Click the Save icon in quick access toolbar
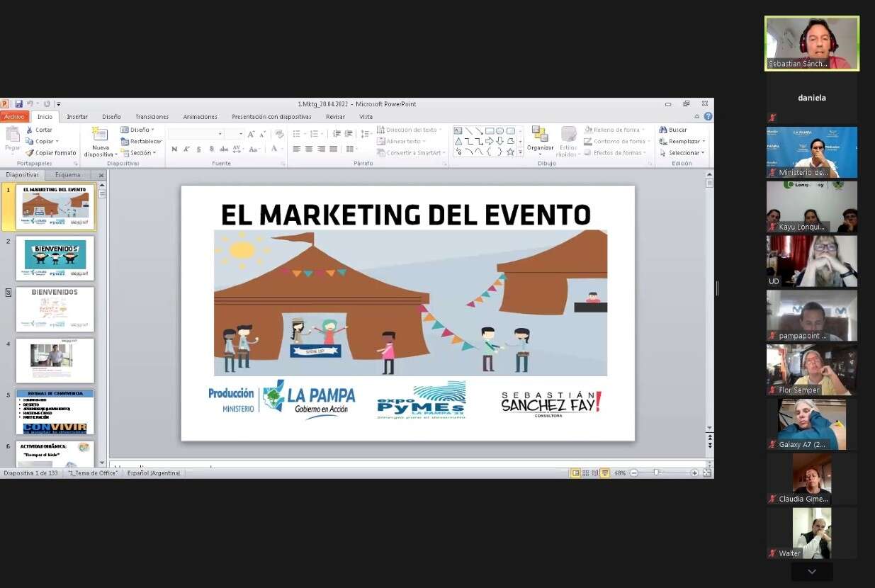 click(x=18, y=104)
